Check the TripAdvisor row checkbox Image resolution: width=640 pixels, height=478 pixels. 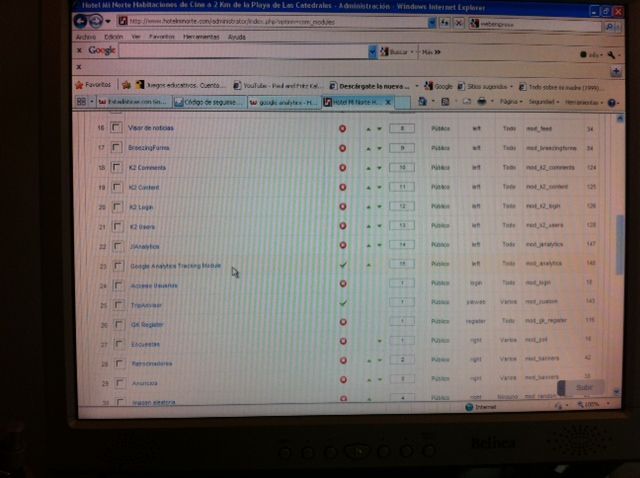click(118, 305)
